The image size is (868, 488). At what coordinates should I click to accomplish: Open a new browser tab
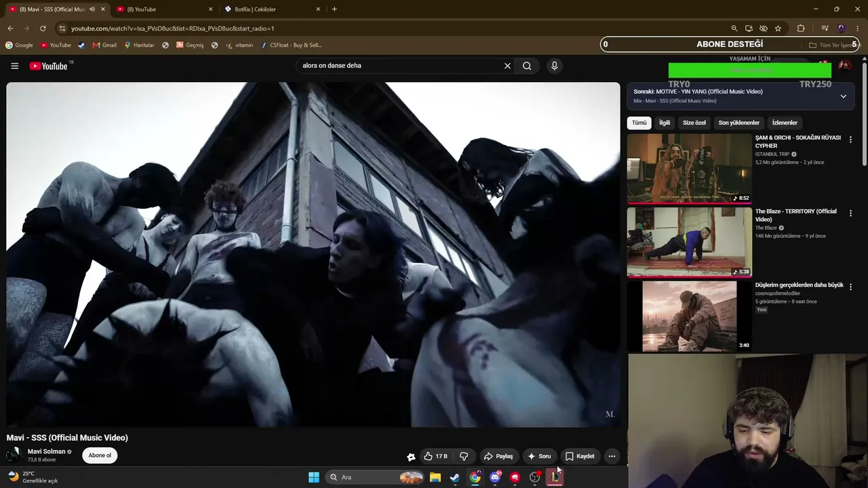(x=334, y=9)
